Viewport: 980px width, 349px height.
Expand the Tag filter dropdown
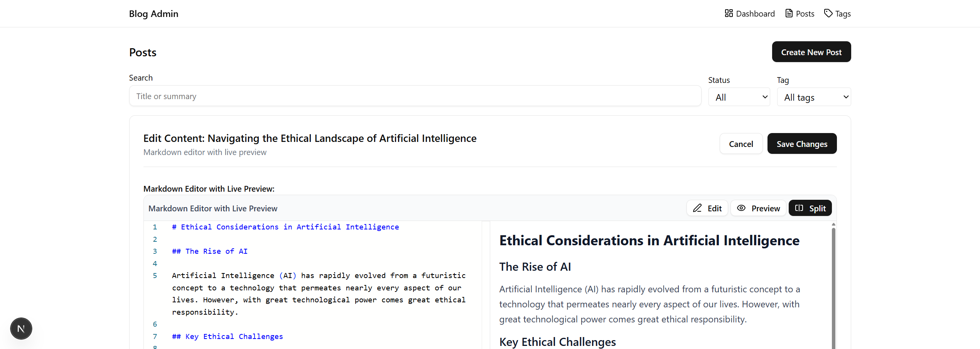click(x=814, y=97)
